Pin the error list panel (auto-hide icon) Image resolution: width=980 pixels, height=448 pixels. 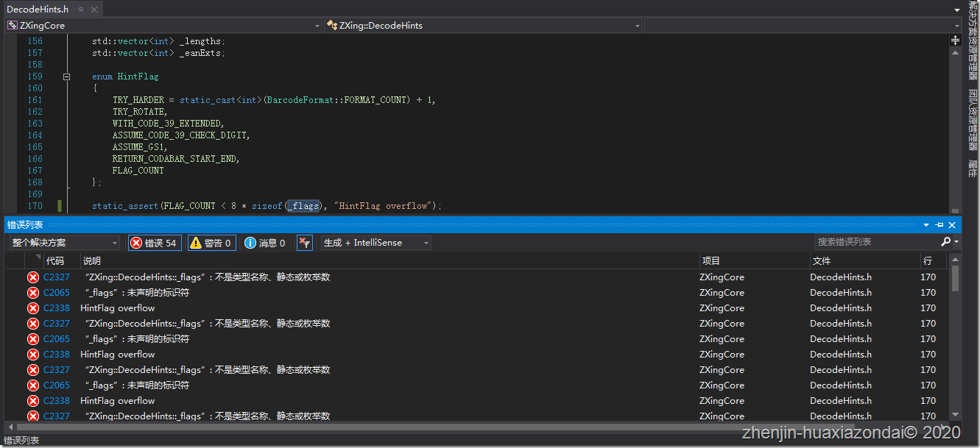click(x=940, y=225)
